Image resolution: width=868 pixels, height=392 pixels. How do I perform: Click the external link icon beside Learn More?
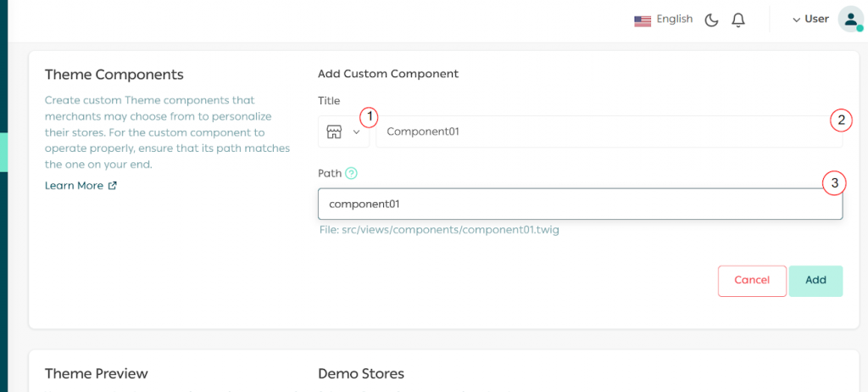pyautogui.click(x=113, y=186)
